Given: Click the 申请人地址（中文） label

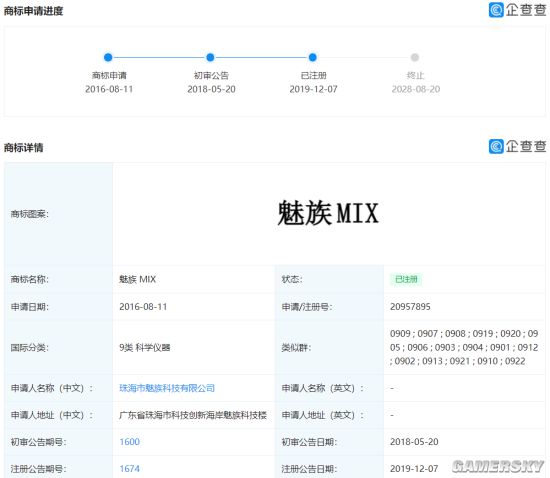Looking at the screenshot, I should click(x=52, y=415).
